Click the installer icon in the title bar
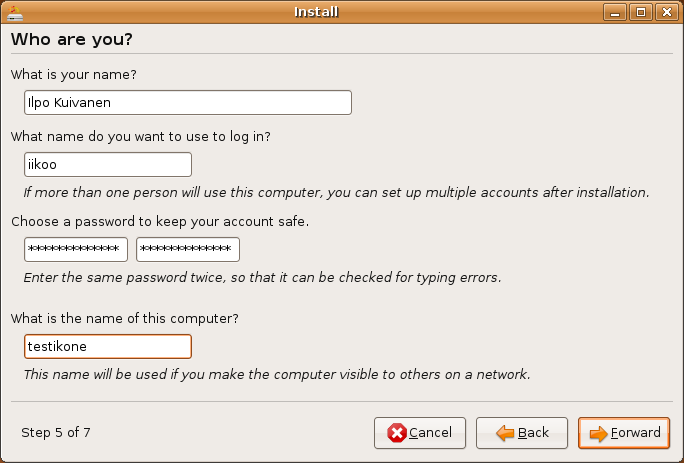 [15, 13]
